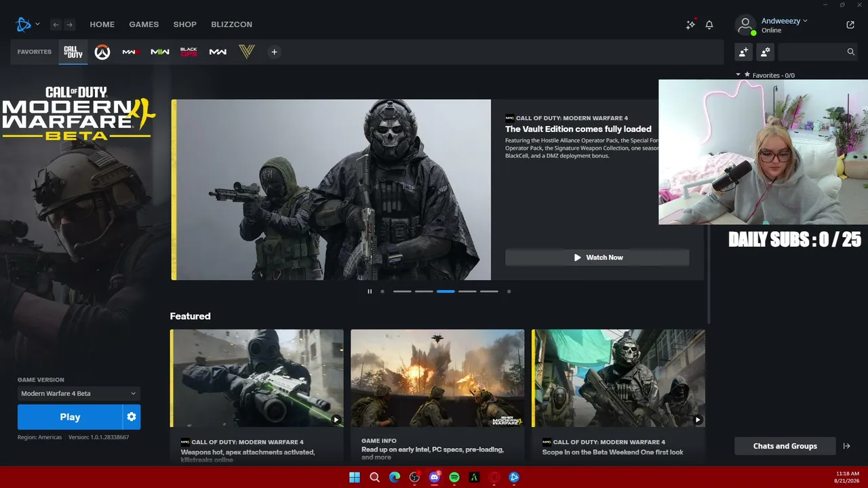Open the Battle.net taskbar icon

(x=514, y=477)
